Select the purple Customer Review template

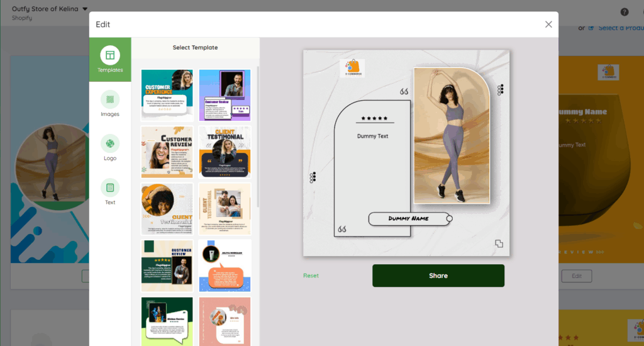tap(225, 95)
